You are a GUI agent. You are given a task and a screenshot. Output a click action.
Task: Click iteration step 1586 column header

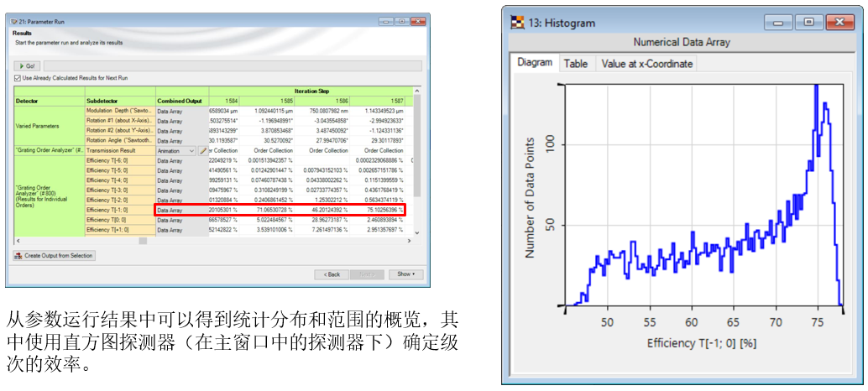[322, 102]
